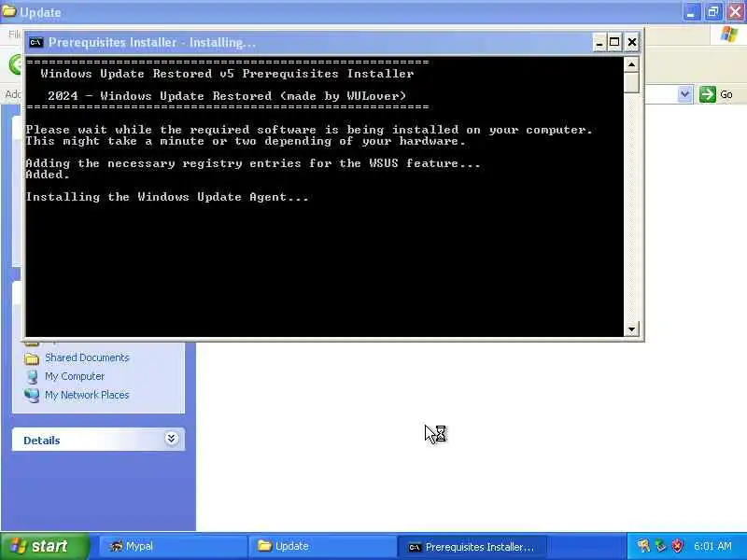Select Prerequisites Installer taskbar button

(x=472, y=547)
